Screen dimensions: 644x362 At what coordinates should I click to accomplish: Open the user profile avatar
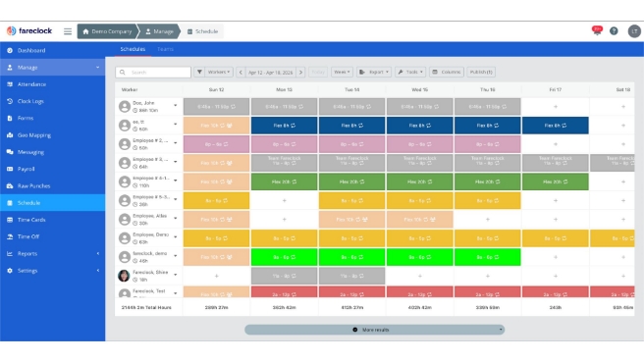tap(634, 31)
